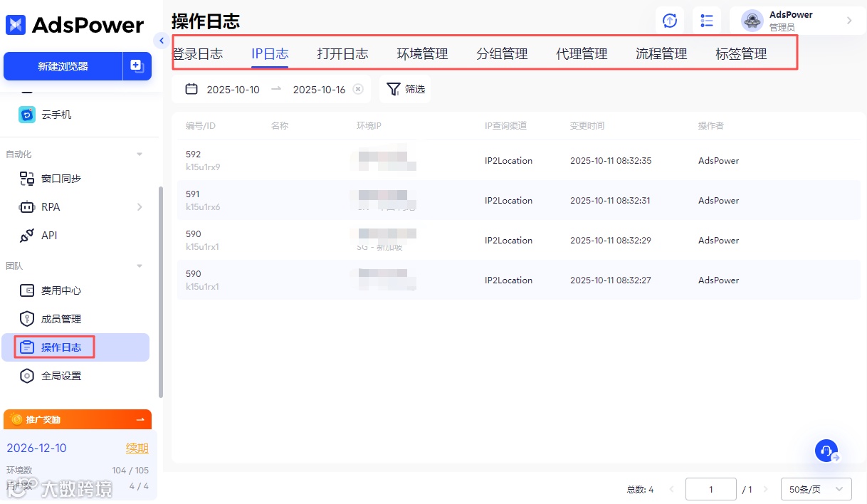
Task: Click the 推广奖励 arrow icon
Action: (x=140, y=419)
